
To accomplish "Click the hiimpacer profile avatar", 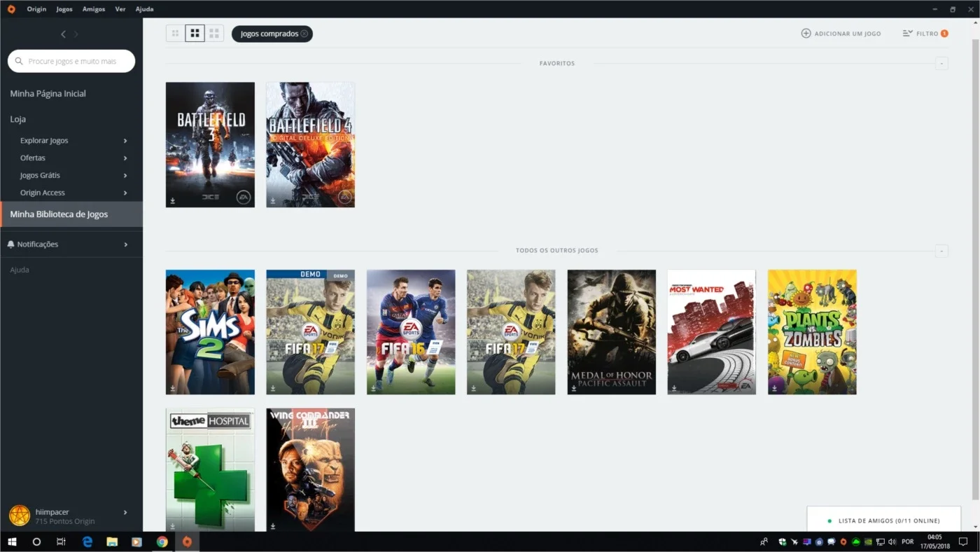I will 20,516.
